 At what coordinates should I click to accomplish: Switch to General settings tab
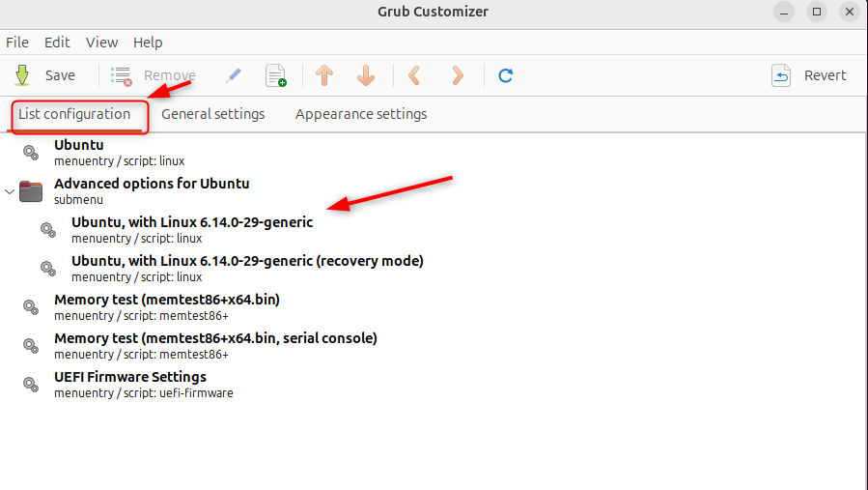[x=213, y=114]
